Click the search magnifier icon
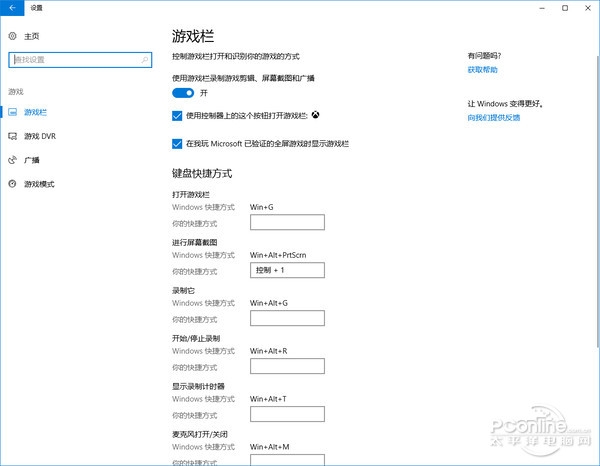Viewport: 600px width, 466px height. (145, 60)
